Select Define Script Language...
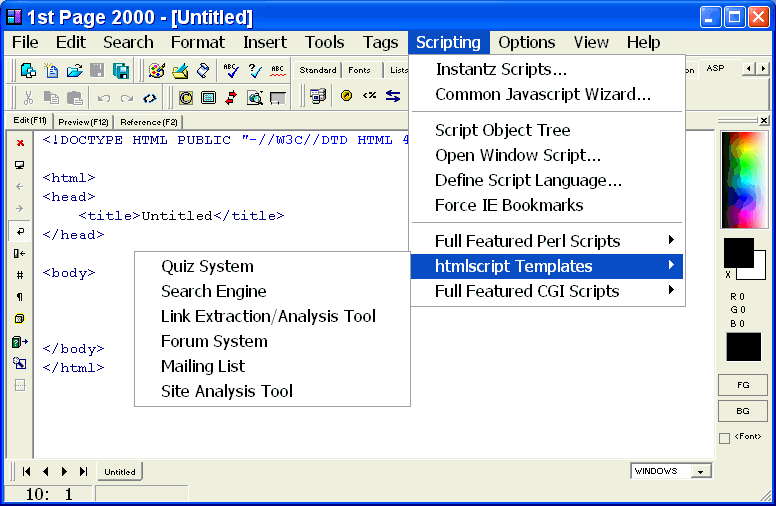776x506 pixels. (548, 180)
